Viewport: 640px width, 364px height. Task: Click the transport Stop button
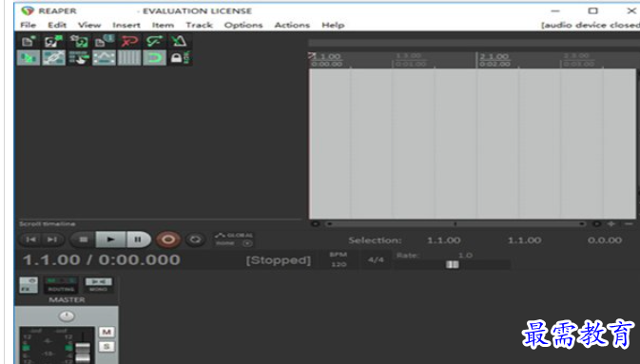pos(84,239)
